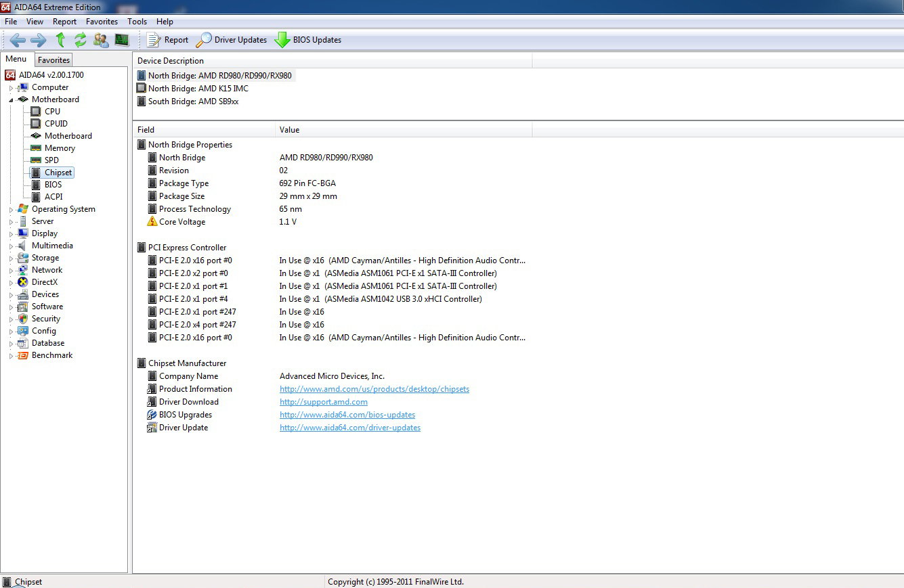
Task: Click the Devices icon in the tree
Action: [x=23, y=294]
